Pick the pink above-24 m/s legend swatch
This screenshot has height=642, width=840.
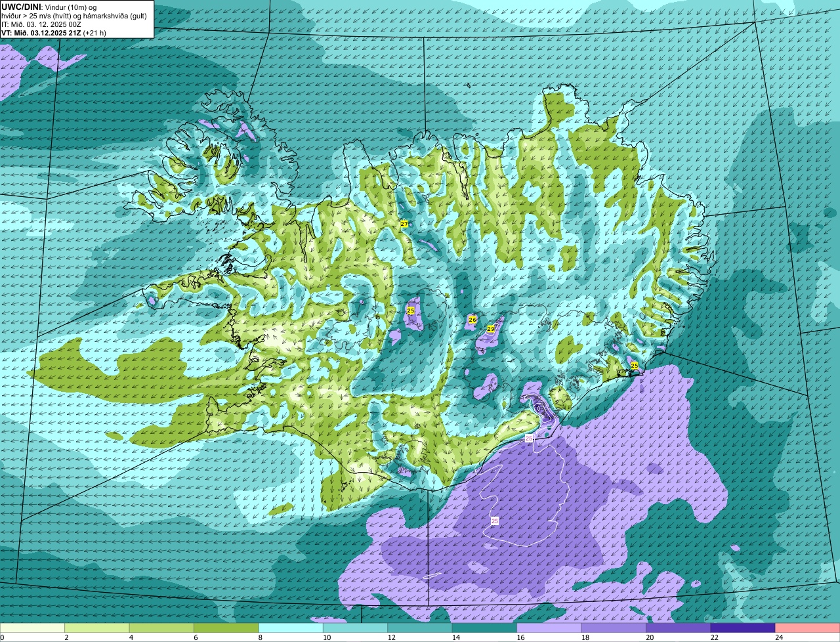pos(808,628)
